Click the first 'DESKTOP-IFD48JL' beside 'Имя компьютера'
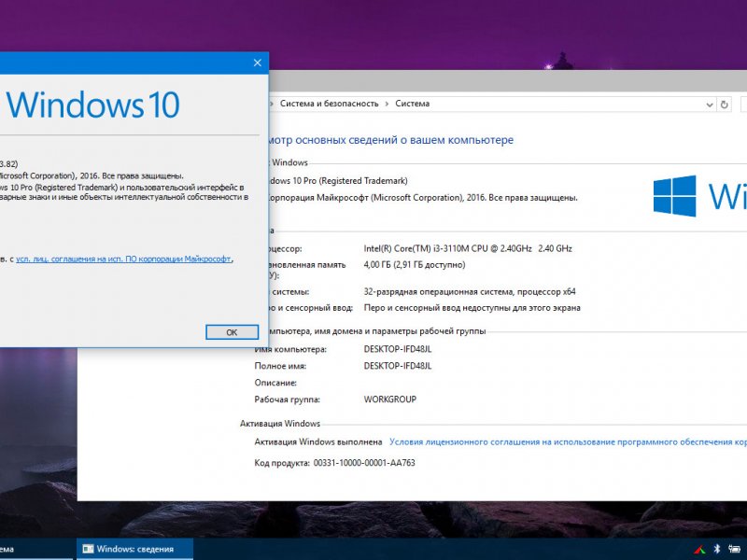This screenshot has width=747, height=560. [x=398, y=349]
